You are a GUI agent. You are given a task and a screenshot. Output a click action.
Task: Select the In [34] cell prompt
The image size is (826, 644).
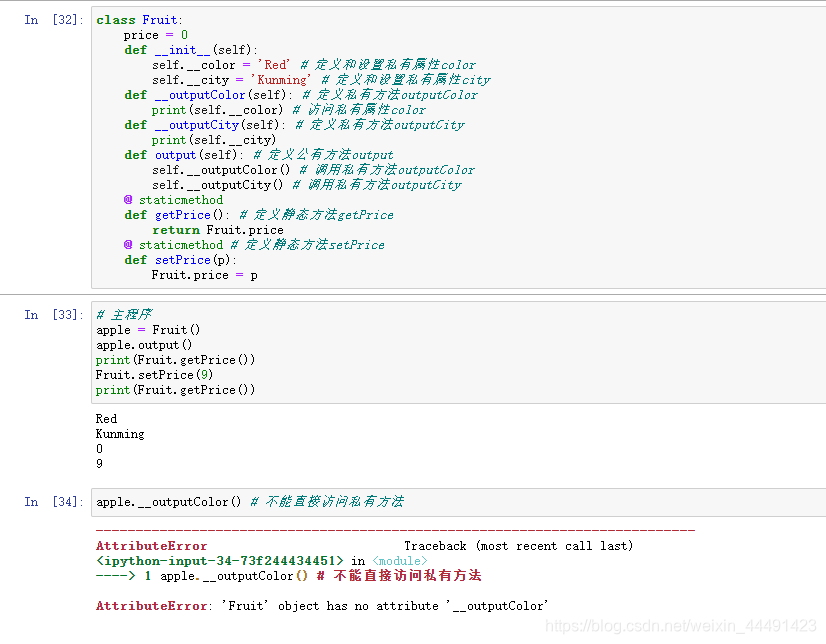[x=54, y=502]
